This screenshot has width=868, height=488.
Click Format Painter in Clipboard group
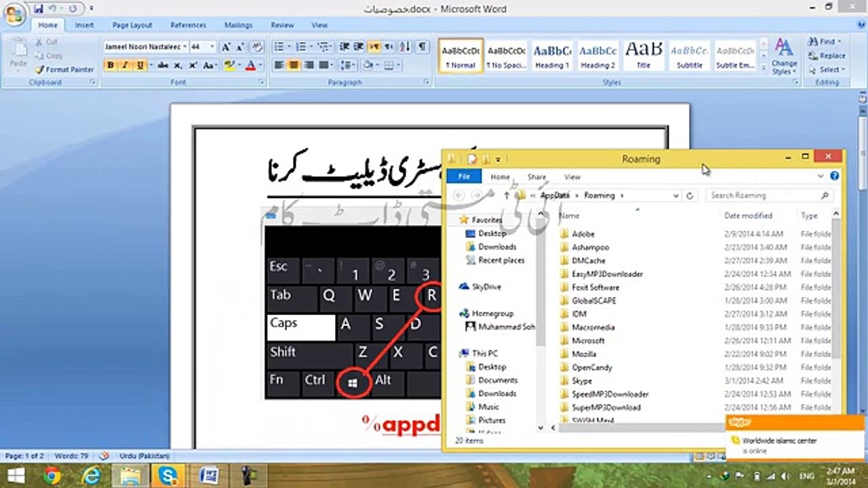[65, 69]
